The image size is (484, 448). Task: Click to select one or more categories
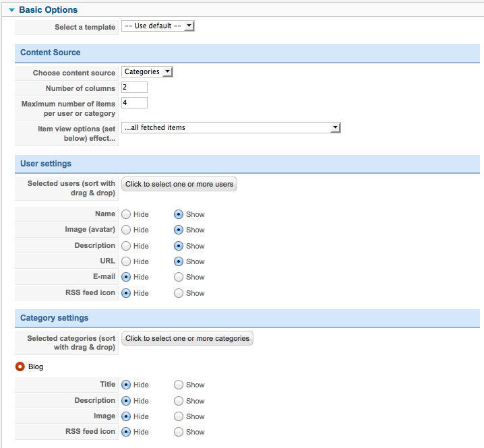tap(187, 338)
